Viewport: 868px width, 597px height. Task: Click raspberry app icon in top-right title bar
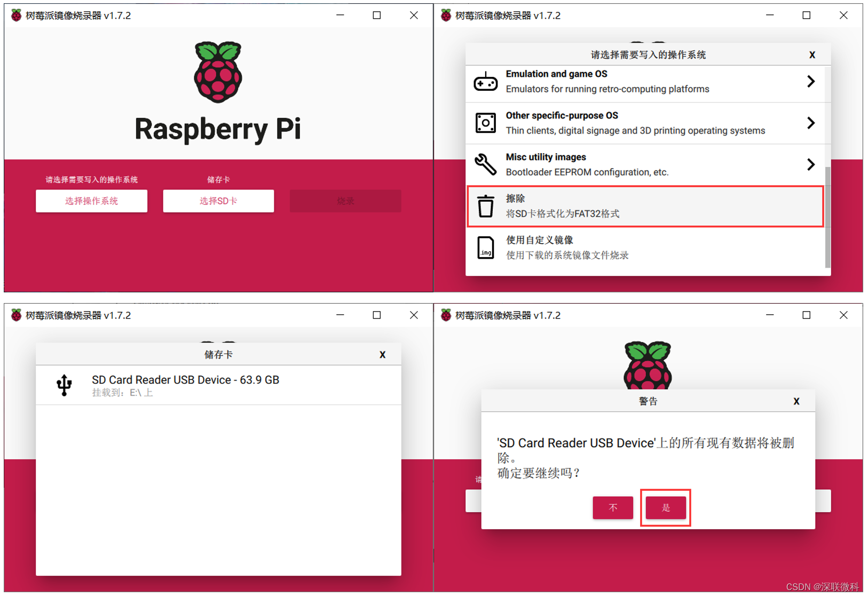click(446, 15)
